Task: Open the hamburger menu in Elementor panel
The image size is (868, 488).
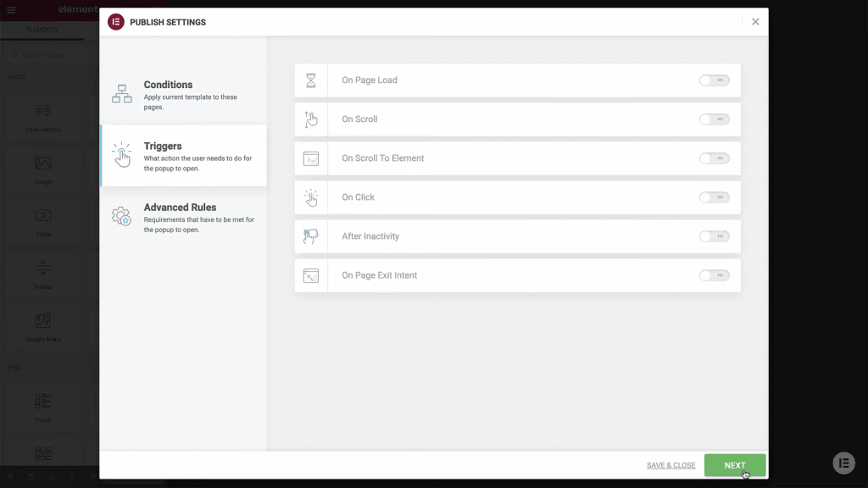Action: 11,9
